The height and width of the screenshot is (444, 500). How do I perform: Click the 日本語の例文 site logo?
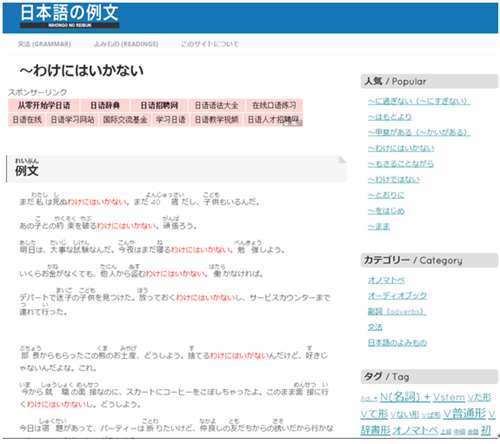pos(69,16)
